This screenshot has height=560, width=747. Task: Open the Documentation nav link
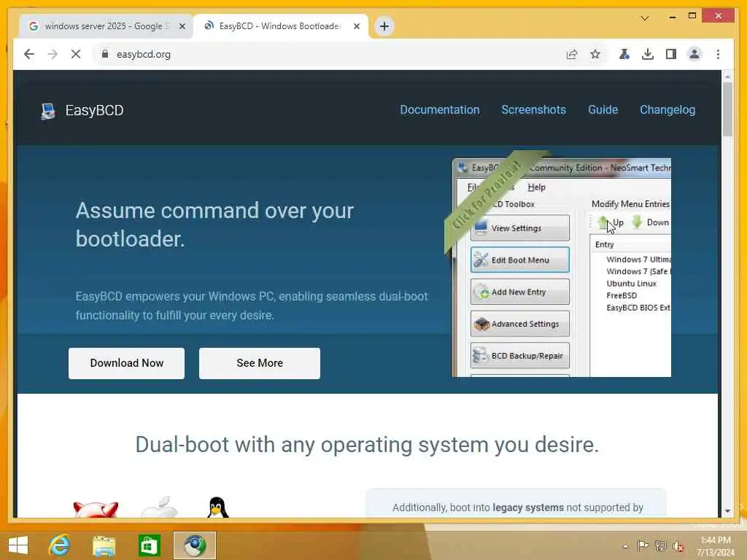coord(440,110)
